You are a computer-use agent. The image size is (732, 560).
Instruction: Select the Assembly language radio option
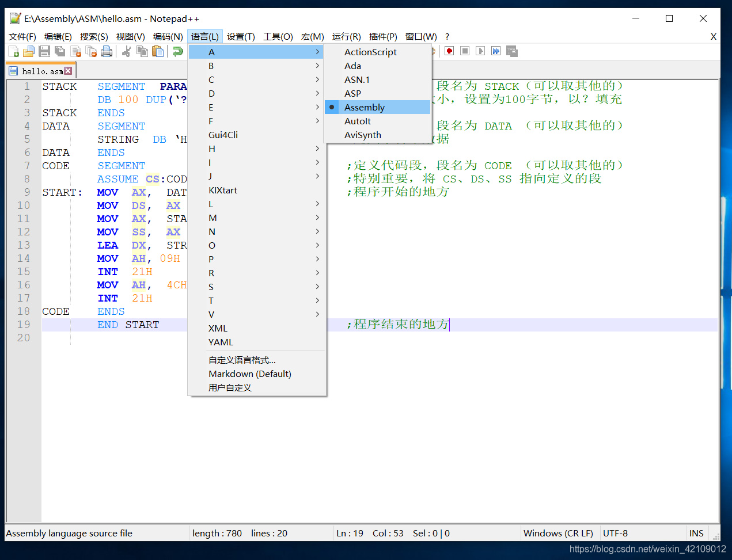click(377, 107)
